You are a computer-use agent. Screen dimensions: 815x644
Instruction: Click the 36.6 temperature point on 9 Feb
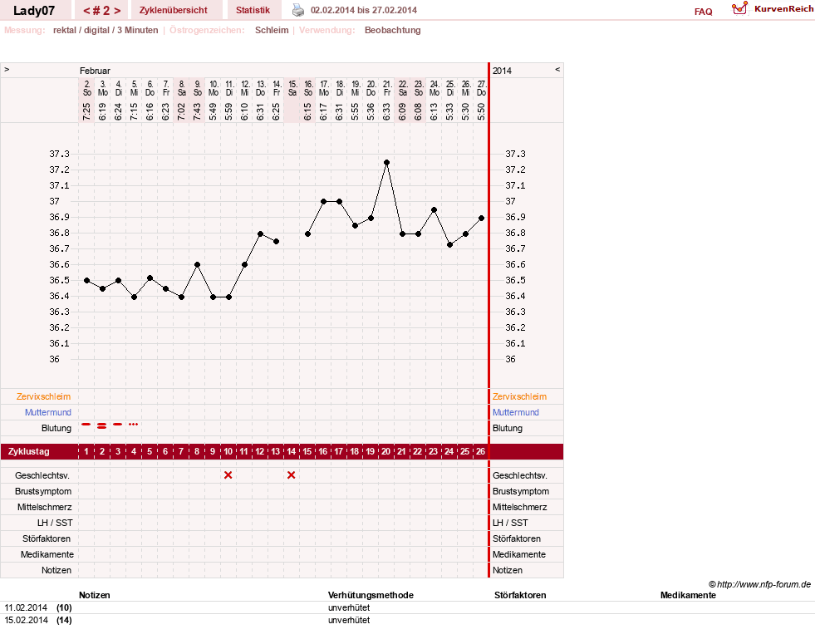(197, 265)
